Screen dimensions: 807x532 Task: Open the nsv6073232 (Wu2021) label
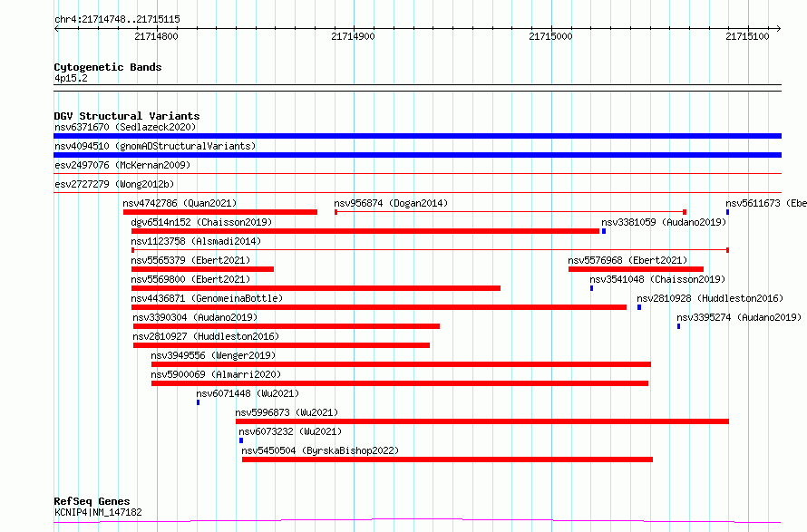(290, 431)
